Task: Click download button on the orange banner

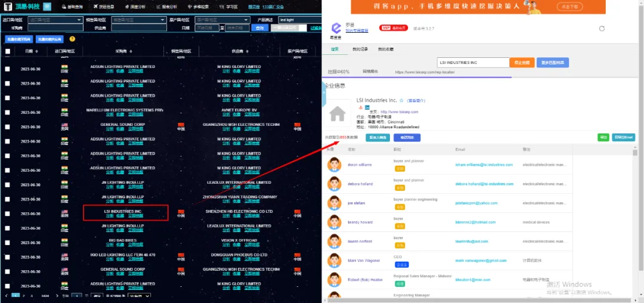Action: tap(569, 7)
